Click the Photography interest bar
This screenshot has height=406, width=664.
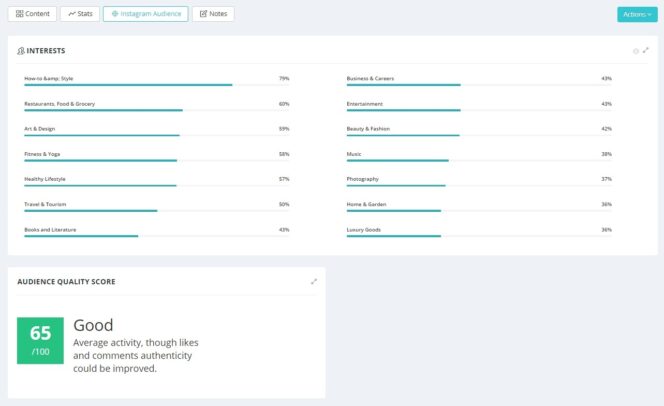395,186
